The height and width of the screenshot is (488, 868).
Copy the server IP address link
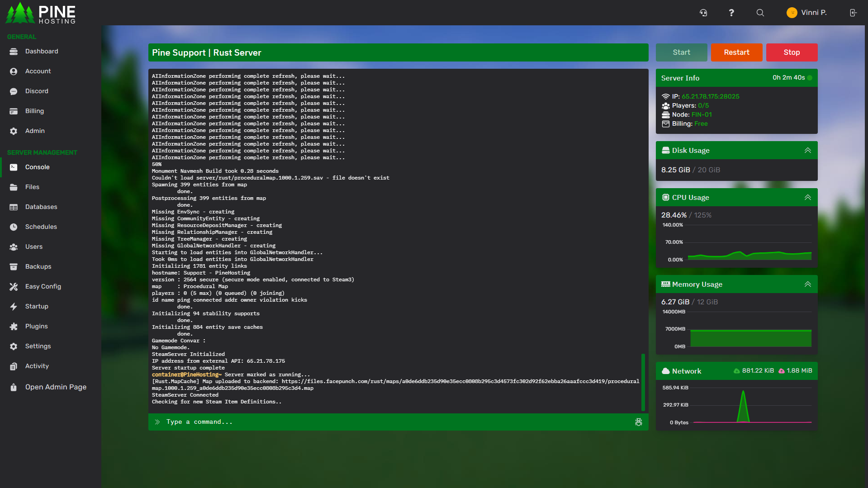coord(710,96)
